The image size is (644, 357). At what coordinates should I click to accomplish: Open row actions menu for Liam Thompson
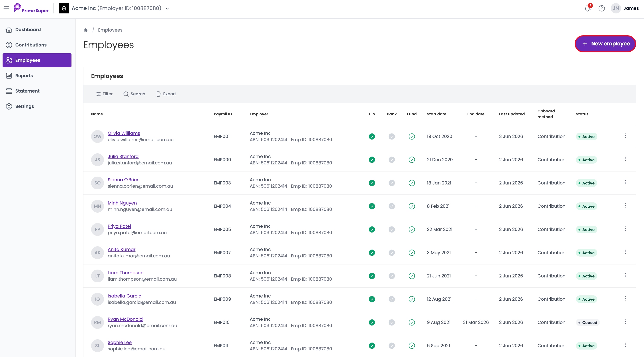[625, 275]
